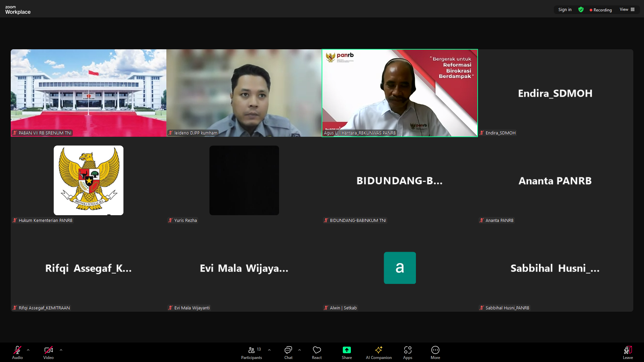644x362 pixels.
Task: Click muted mic icon by Evi Mala Wijayanti
Action: 170,308
